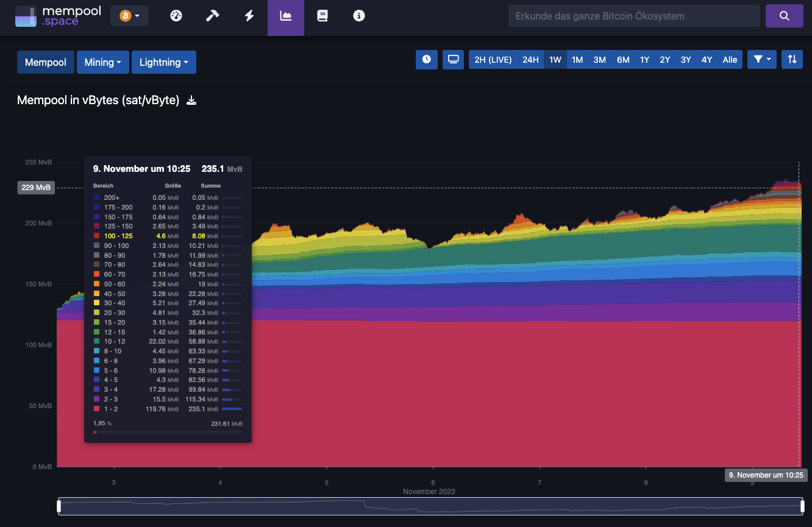
Task: Open the clock timespan icon
Action: (x=426, y=59)
